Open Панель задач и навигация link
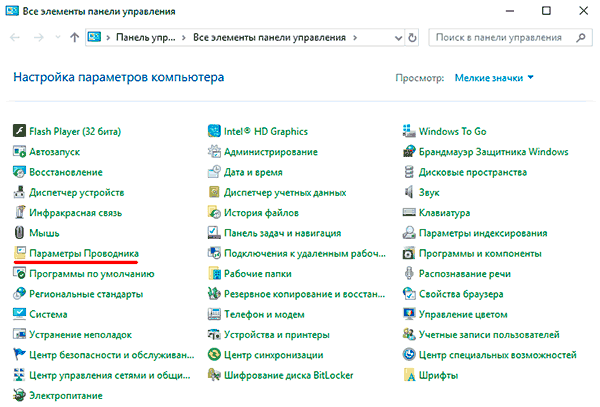Screen dimensions: 600x407 tap(282, 233)
